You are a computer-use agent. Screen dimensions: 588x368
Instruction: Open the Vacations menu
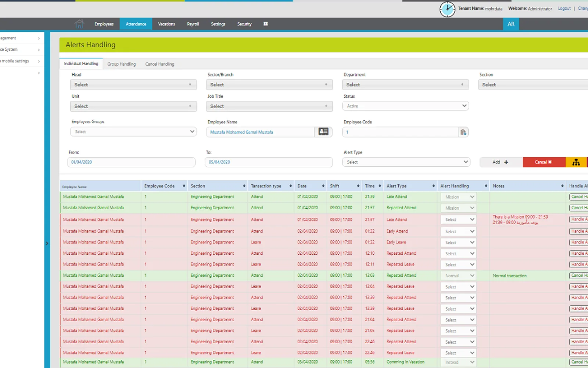(166, 24)
